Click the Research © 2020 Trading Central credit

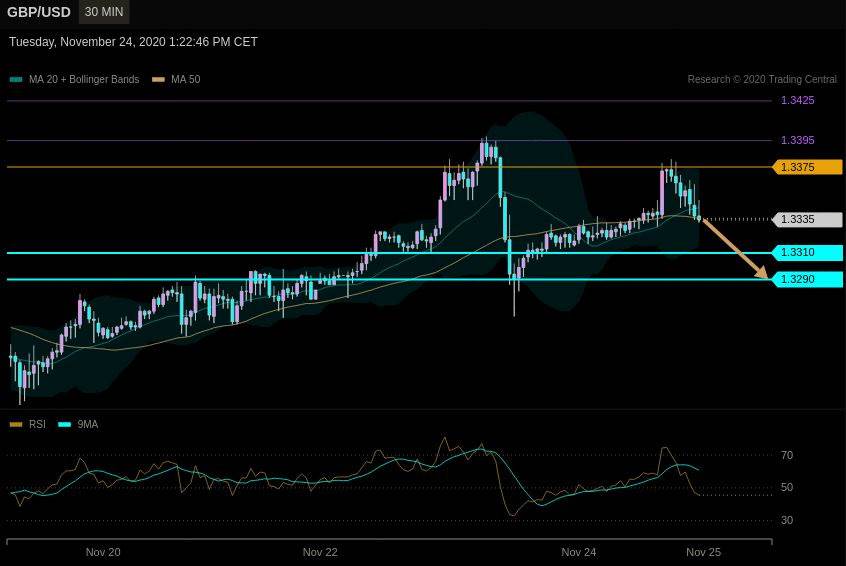[762, 79]
